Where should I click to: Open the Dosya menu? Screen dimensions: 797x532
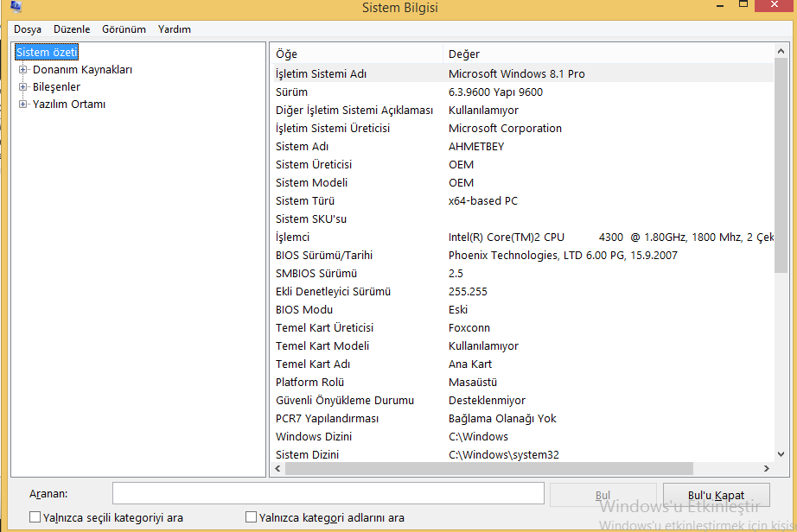point(28,29)
